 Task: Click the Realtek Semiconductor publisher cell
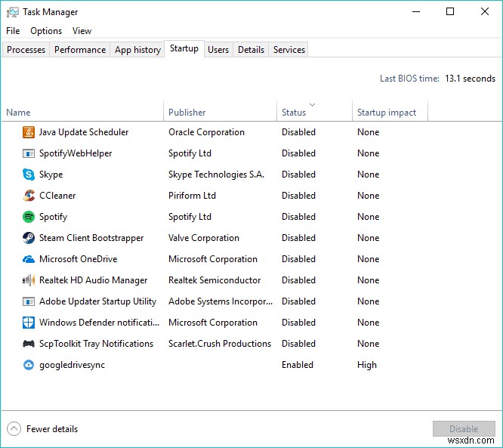(214, 280)
